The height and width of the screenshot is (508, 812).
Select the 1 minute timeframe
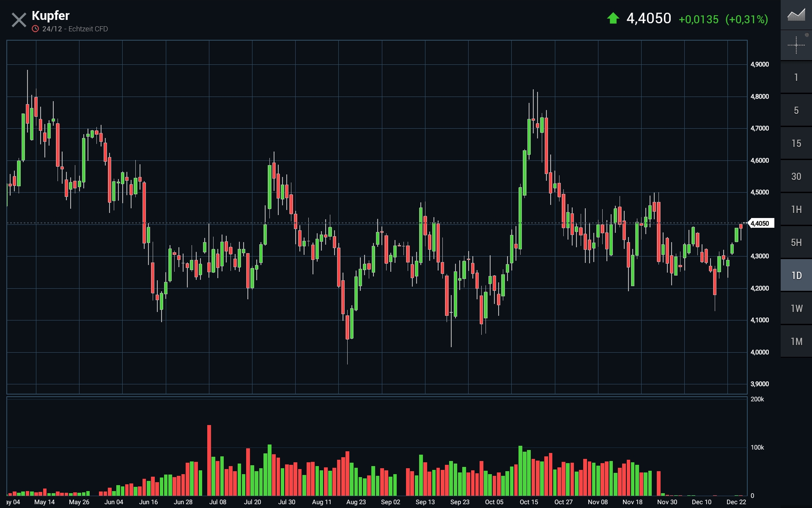pos(796,77)
